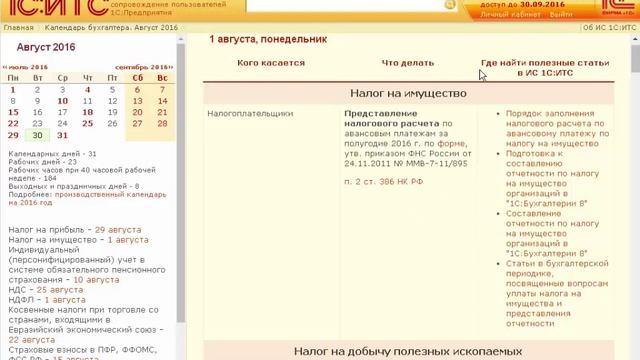Click August 16 in calendar
The width and height of the screenshot is (640, 360).
pyautogui.click(x=38, y=112)
